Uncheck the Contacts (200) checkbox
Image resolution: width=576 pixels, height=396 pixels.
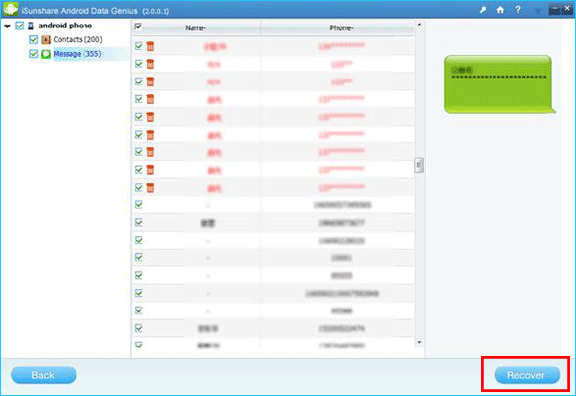pyautogui.click(x=33, y=39)
